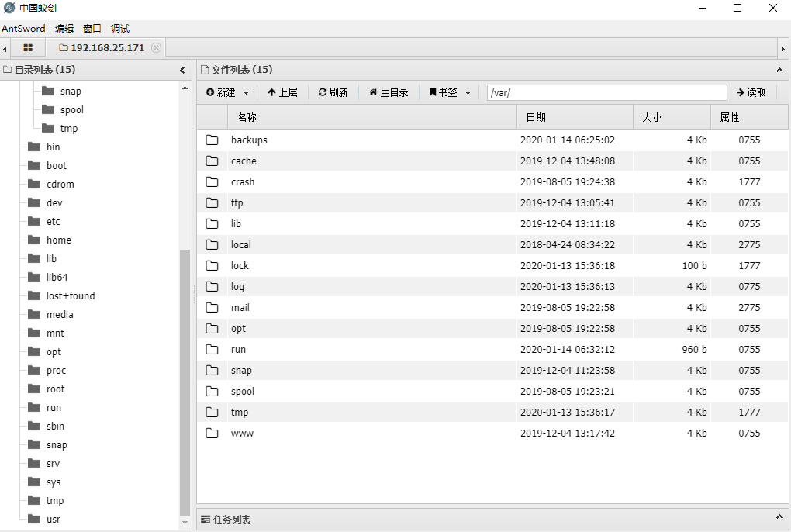Sort by 日期 column header
Viewport: 791px width, 532px height.
[575, 118]
